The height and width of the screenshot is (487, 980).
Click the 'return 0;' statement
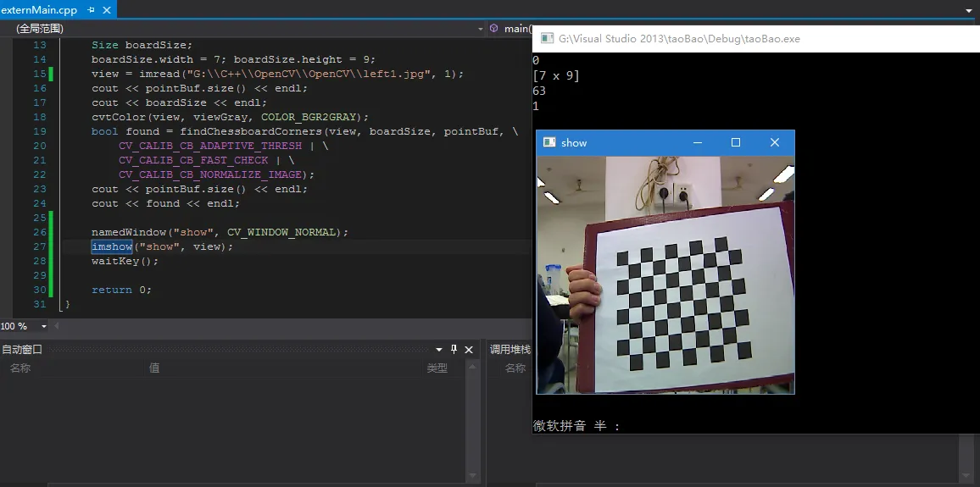point(122,290)
